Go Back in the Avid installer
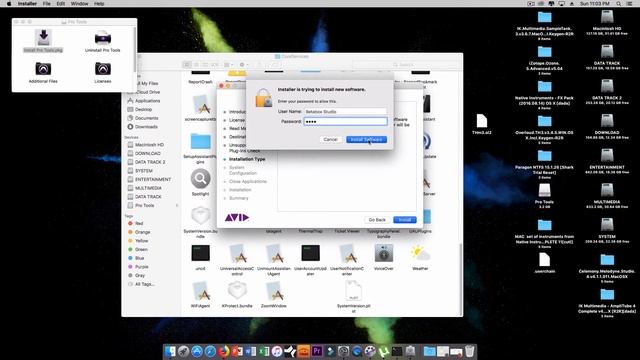Image resolution: width=640 pixels, height=360 pixels. [x=377, y=220]
